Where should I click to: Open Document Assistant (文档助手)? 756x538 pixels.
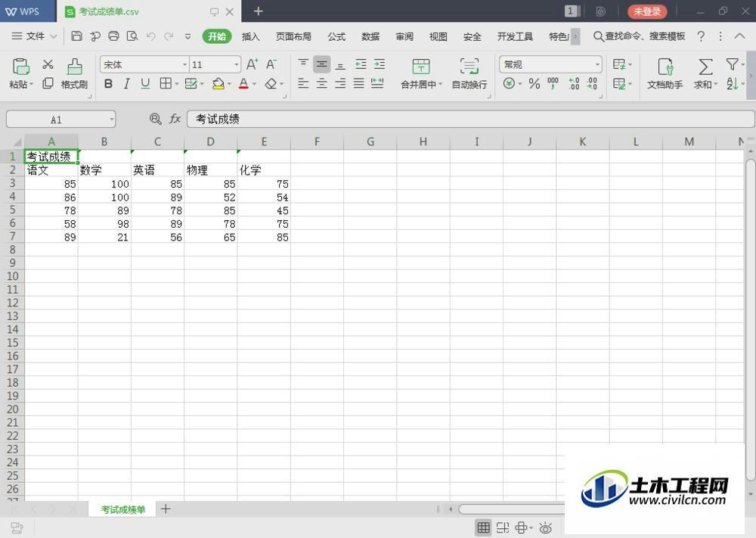click(665, 73)
